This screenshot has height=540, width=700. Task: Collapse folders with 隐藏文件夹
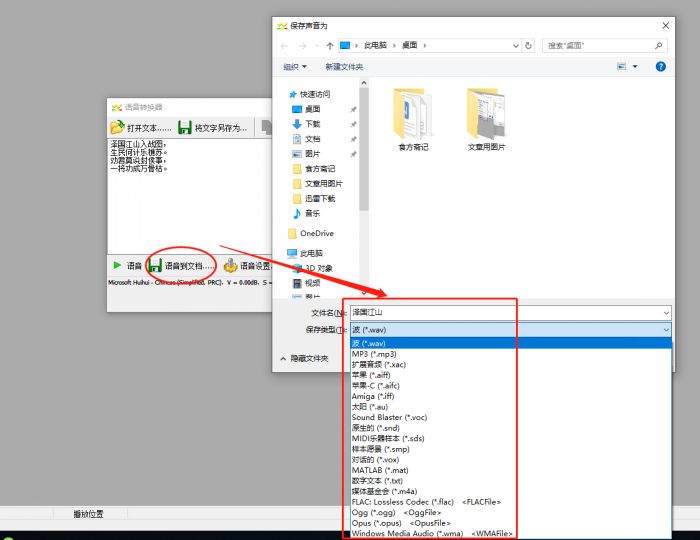tap(304, 358)
